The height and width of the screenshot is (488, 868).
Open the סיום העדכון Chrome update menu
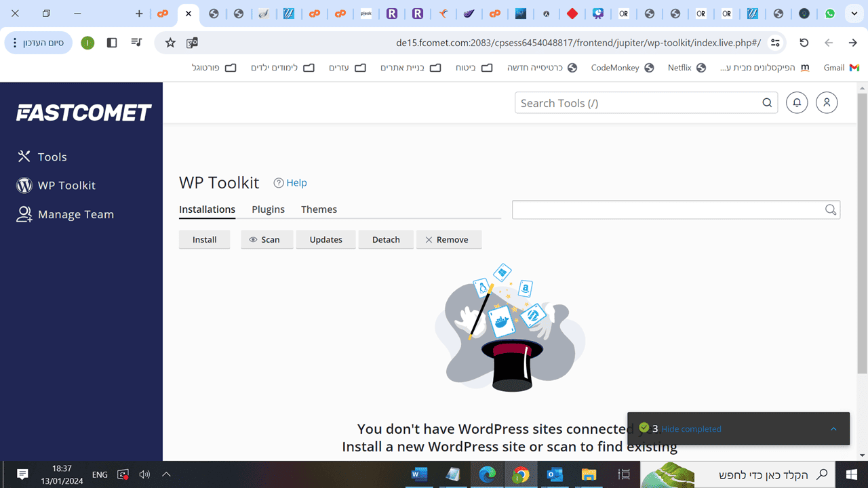point(39,43)
